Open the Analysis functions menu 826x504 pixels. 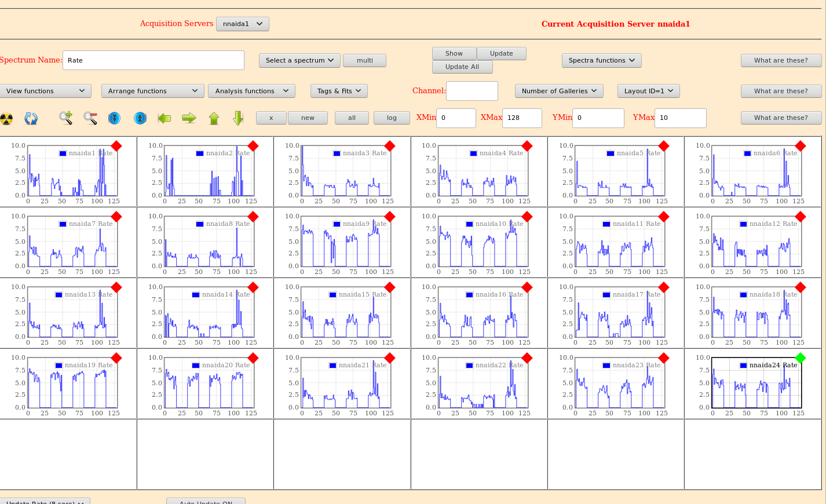tap(251, 91)
